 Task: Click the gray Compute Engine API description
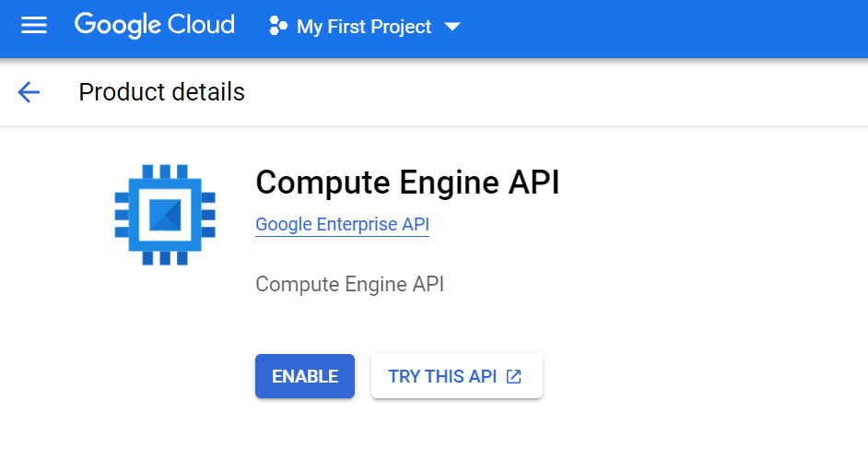coord(349,284)
